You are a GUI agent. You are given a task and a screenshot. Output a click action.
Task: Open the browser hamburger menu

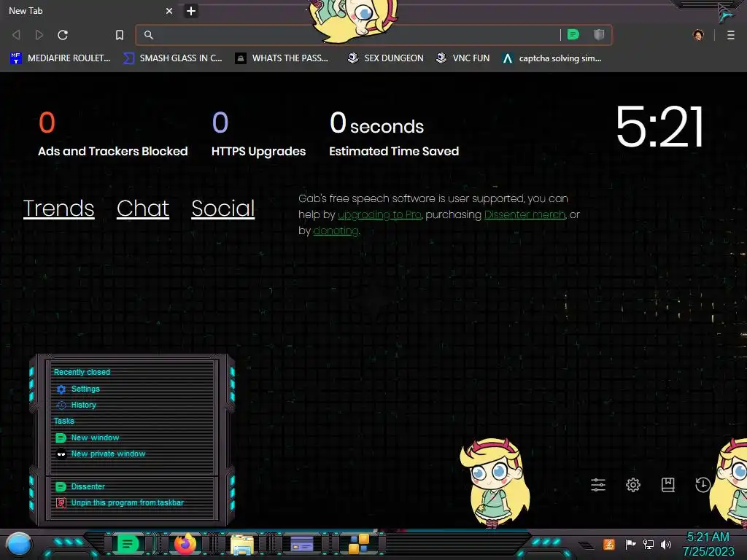coord(731,35)
